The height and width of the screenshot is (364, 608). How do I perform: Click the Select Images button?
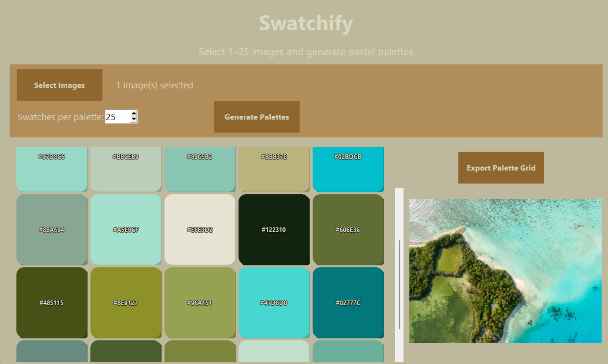(x=60, y=85)
